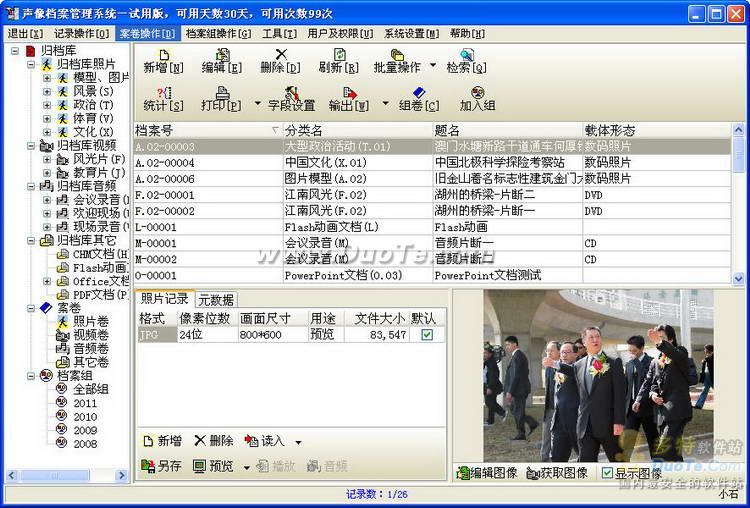The image size is (750, 508).
Task: Switch to the 照片记录 tab
Action: (165, 298)
